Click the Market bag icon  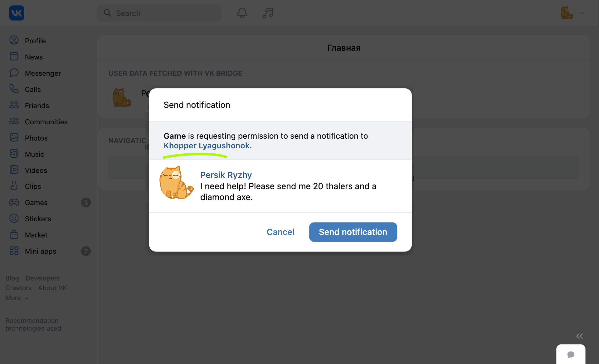point(14,235)
